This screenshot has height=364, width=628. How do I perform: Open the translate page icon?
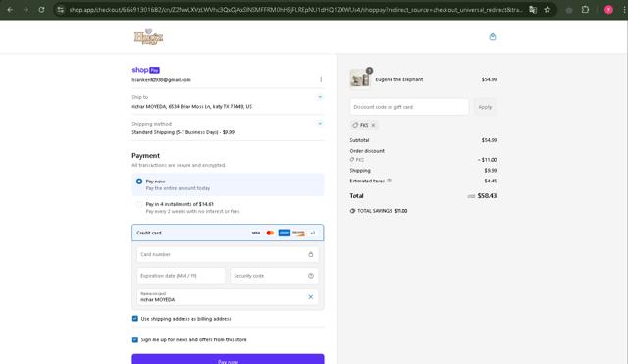click(533, 10)
